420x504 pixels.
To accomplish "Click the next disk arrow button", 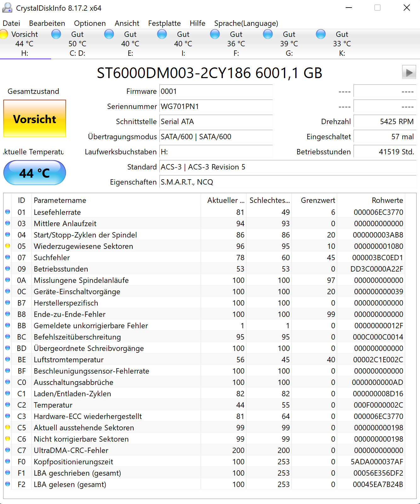I will pos(409,72).
